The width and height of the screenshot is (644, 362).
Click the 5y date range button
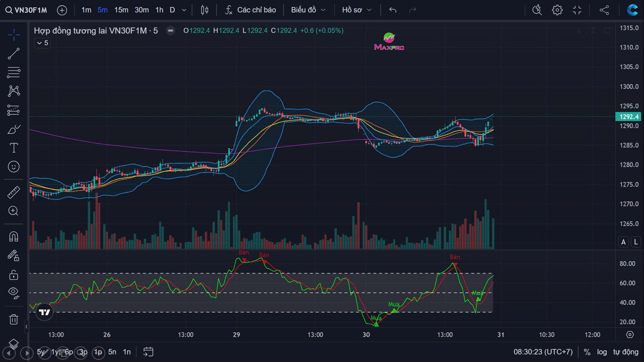pos(41,352)
